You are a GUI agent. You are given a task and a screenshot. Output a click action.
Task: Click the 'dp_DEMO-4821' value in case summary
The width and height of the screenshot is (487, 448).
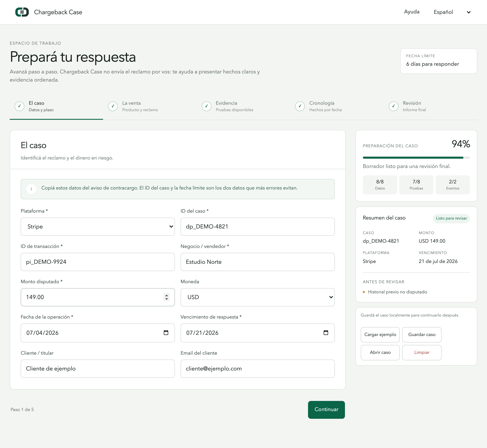[381, 241]
